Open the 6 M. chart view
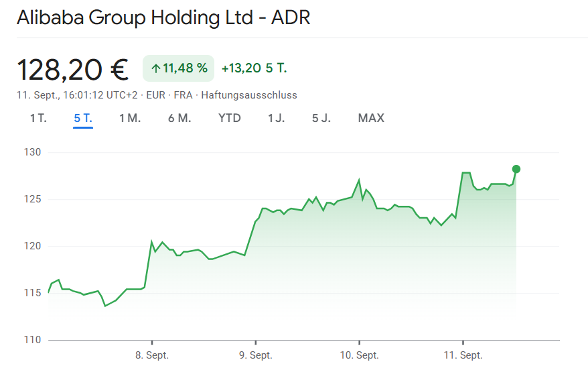 point(179,119)
